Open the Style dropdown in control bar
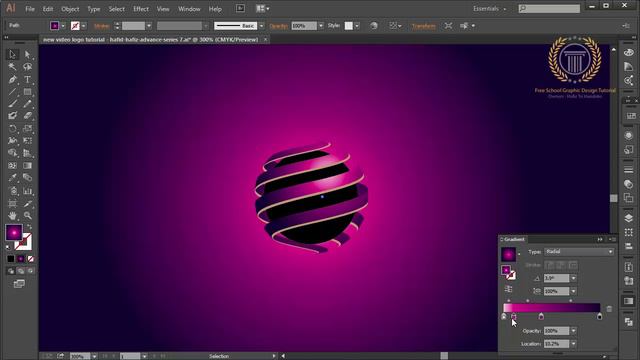640x360 pixels. pos(357,26)
